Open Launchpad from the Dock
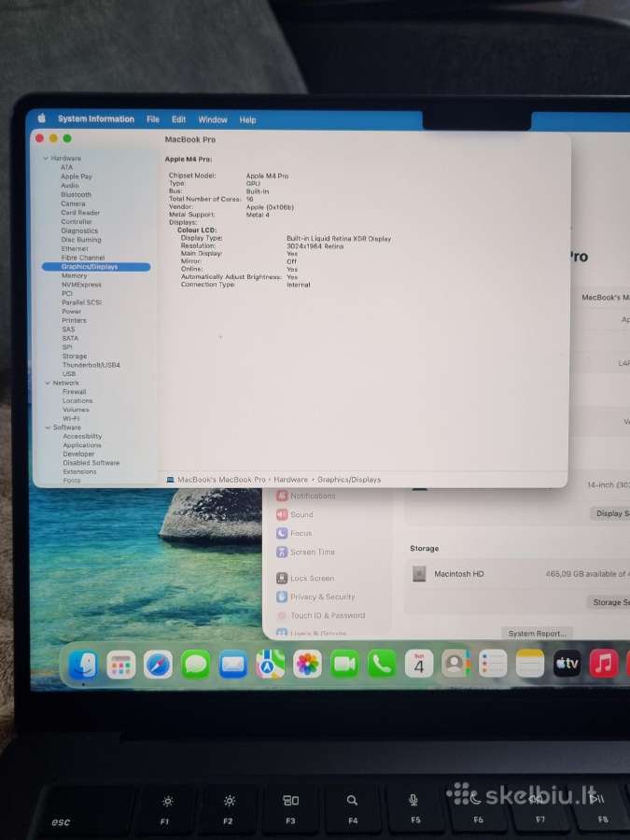The width and height of the screenshot is (630, 840). click(120, 665)
